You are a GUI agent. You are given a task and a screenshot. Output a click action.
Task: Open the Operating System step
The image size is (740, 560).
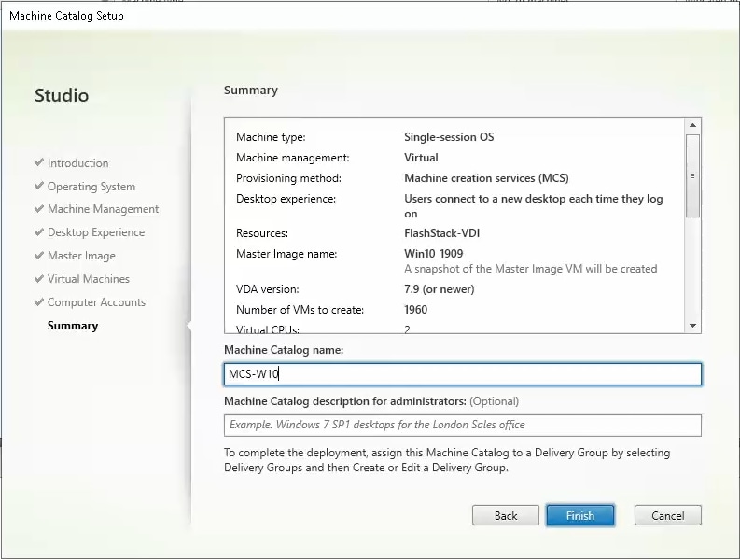pos(91,187)
